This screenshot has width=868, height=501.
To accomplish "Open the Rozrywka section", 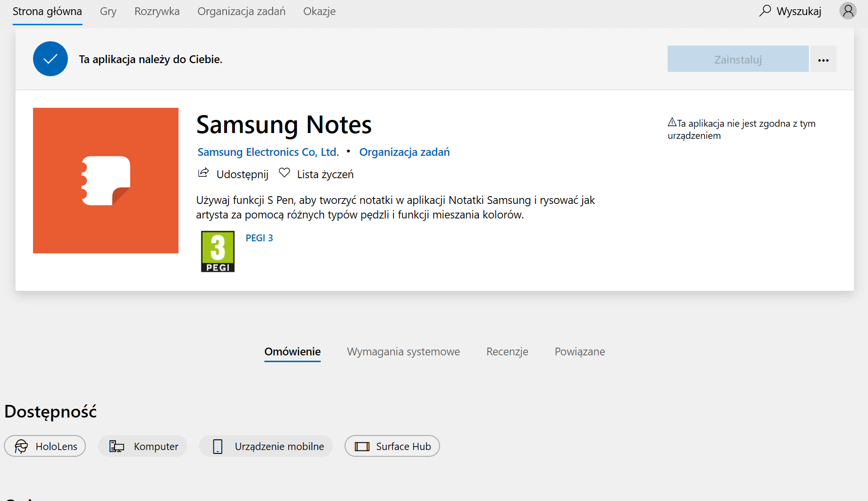I will (157, 11).
